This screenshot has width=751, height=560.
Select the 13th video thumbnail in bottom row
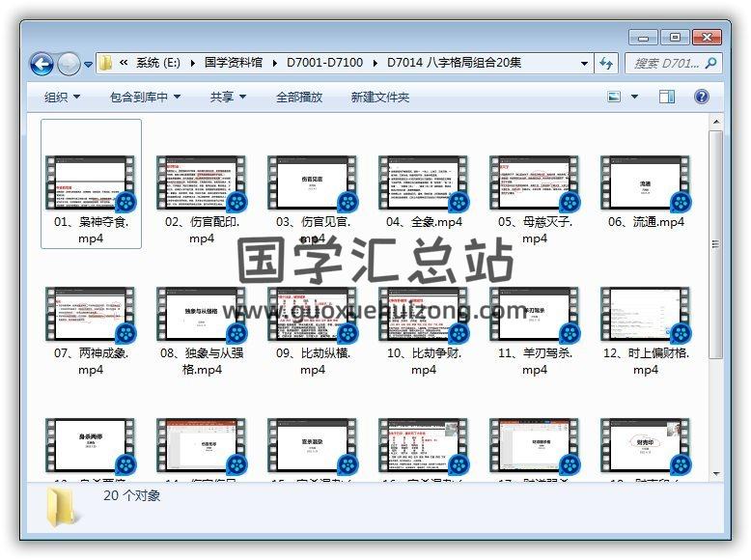pyautogui.click(x=91, y=445)
